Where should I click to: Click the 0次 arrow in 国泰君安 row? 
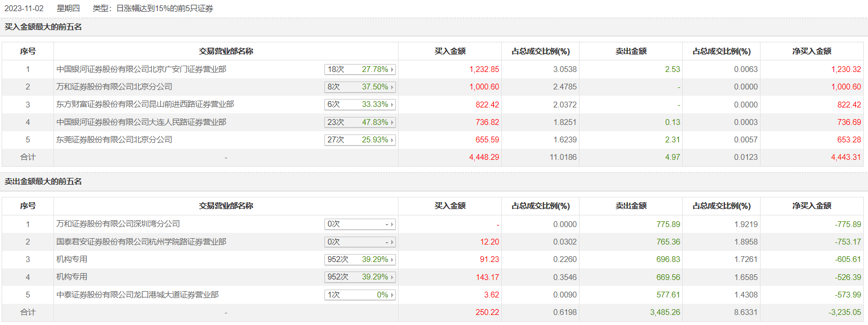pyautogui.click(x=392, y=242)
